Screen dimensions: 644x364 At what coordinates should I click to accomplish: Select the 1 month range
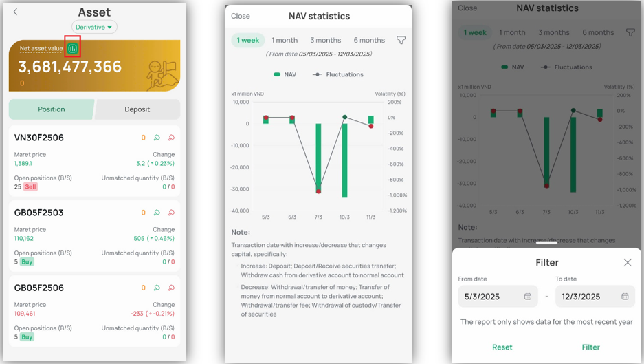click(285, 41)
